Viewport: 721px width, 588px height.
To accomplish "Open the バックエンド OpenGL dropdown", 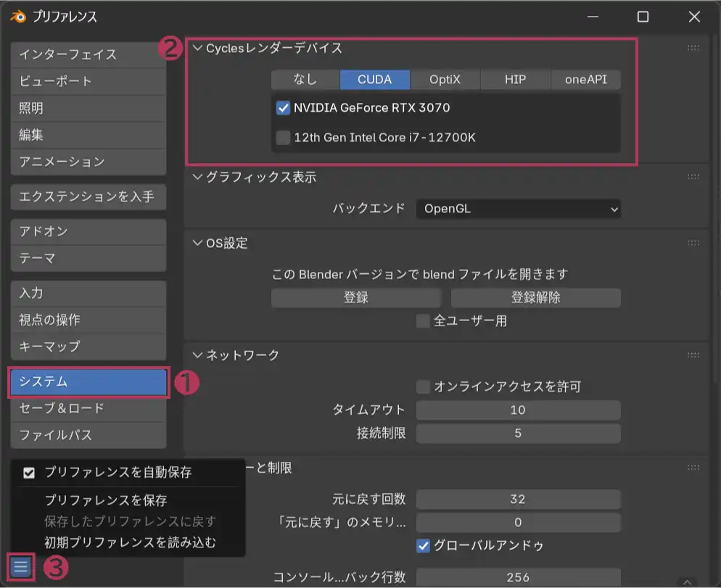I will [x=518, y=209].
